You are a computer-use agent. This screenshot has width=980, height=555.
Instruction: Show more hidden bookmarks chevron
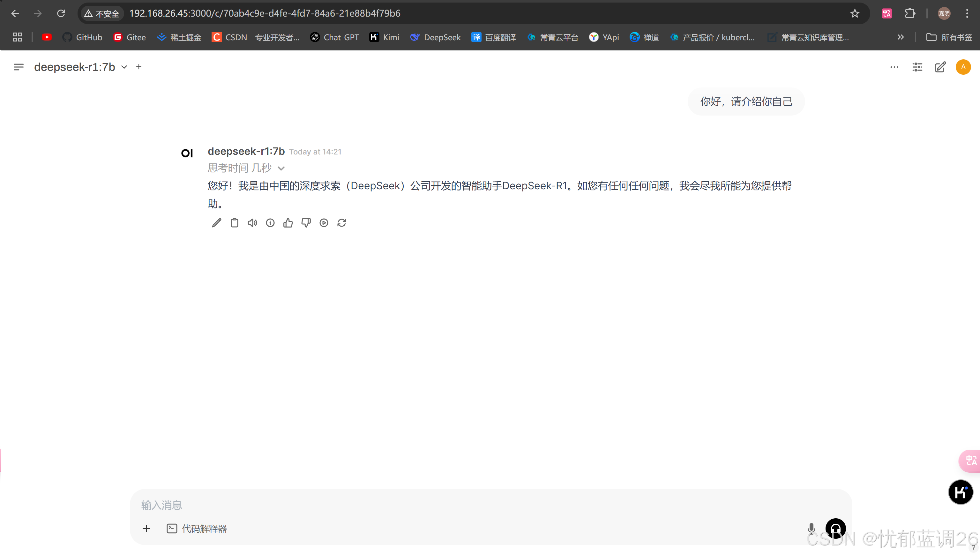coord(900,37)
